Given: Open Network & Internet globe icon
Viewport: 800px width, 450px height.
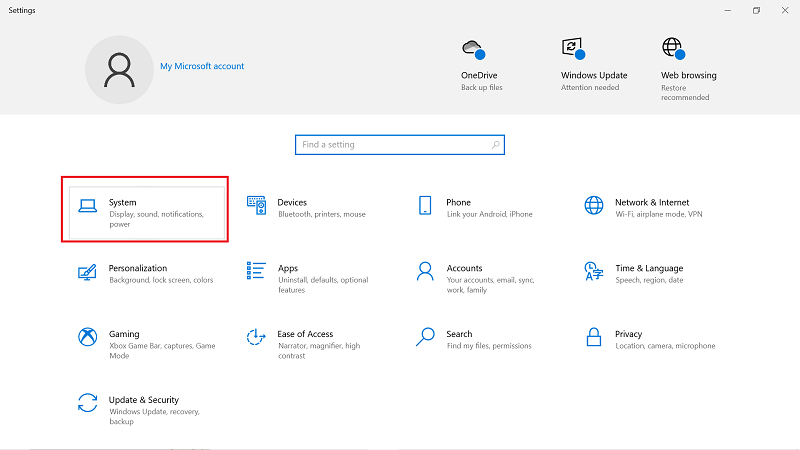Looking at the screenshot, I should pos(594,205).
